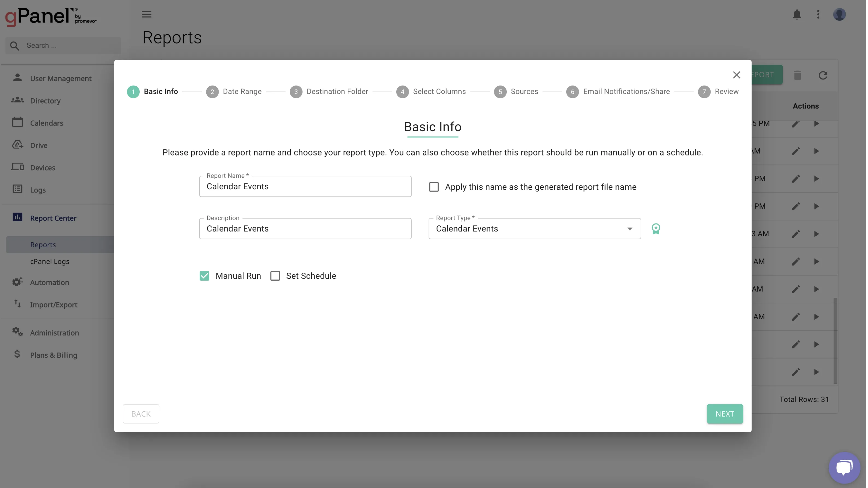Go to step 5 Sources

click(516, 92)
